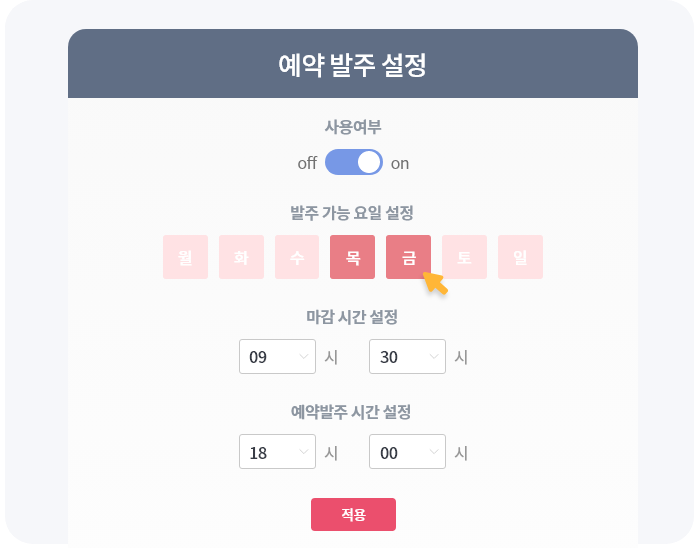Open the 마감 시간 hour dropdown showing 09
This screenshot has height=548, width=699.
click(x=277, y=357)
